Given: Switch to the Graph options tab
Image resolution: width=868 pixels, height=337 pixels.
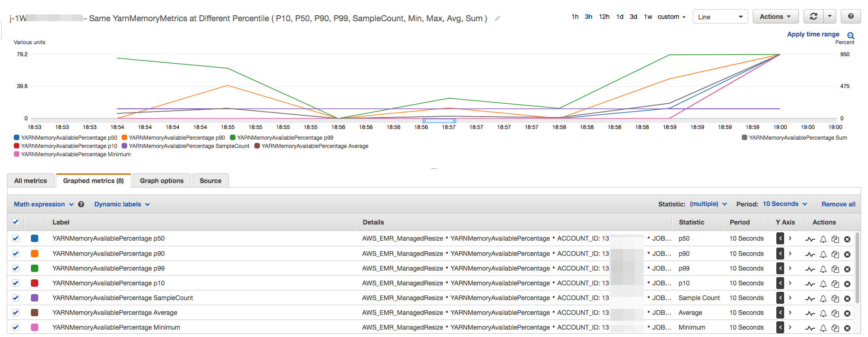Looking at the screenshot, I should [x=162, y=181].
